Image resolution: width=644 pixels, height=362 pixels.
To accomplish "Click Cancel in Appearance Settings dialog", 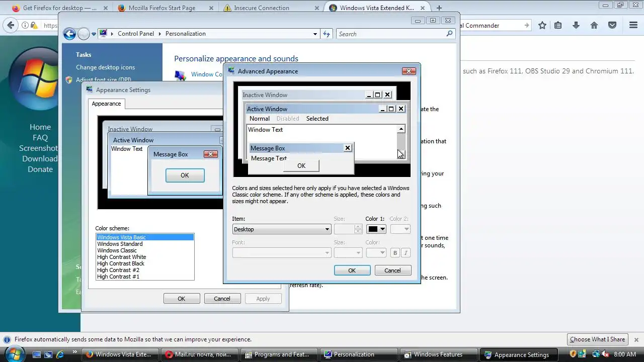I will 222,299.
